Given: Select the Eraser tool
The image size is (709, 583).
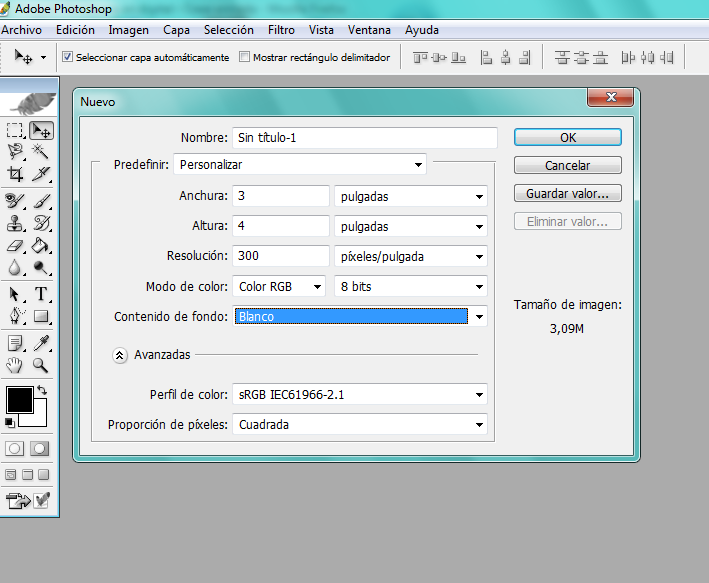Looking at the screenshot, I should pyautogui.click(x=15, y=246).
